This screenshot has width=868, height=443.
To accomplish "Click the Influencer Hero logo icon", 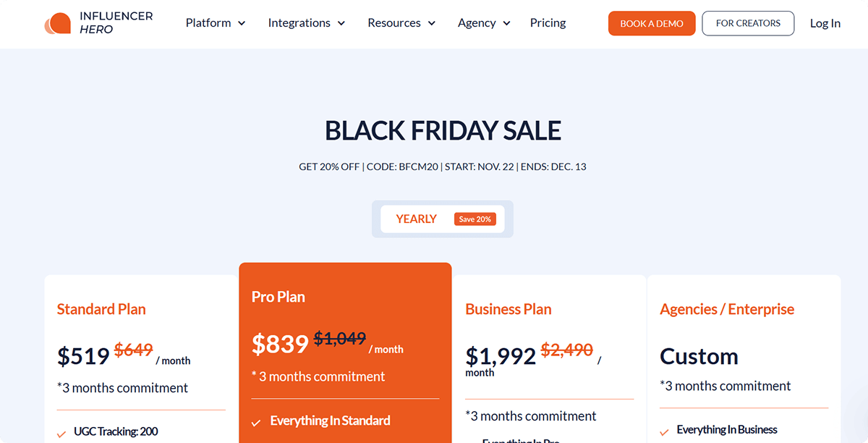I will (x=57, y=23).
